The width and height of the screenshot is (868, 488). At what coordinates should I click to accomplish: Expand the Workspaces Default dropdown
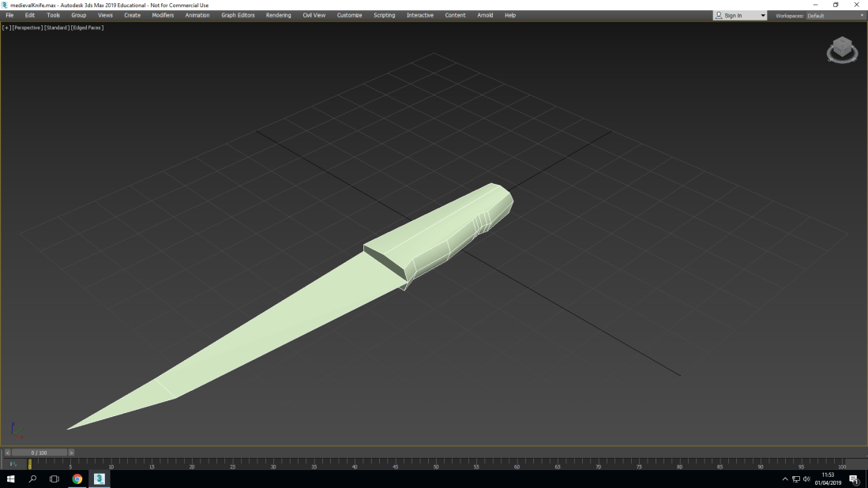click(x=862, y=16)
